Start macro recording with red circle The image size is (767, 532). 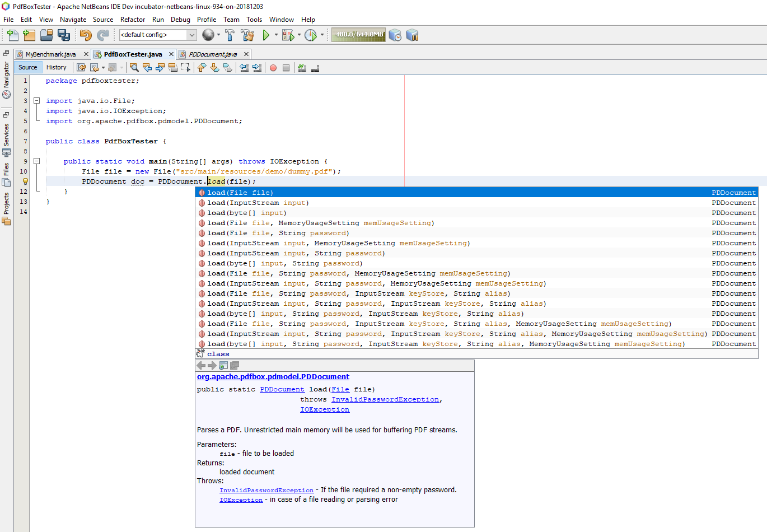[273, 68]
